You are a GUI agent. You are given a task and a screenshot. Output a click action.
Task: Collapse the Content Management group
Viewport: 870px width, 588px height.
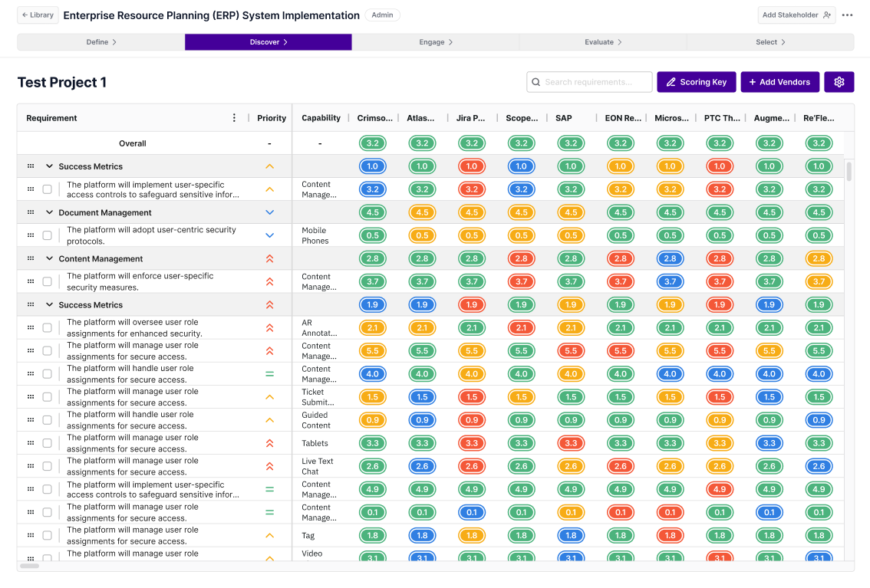tap(50, 259)
